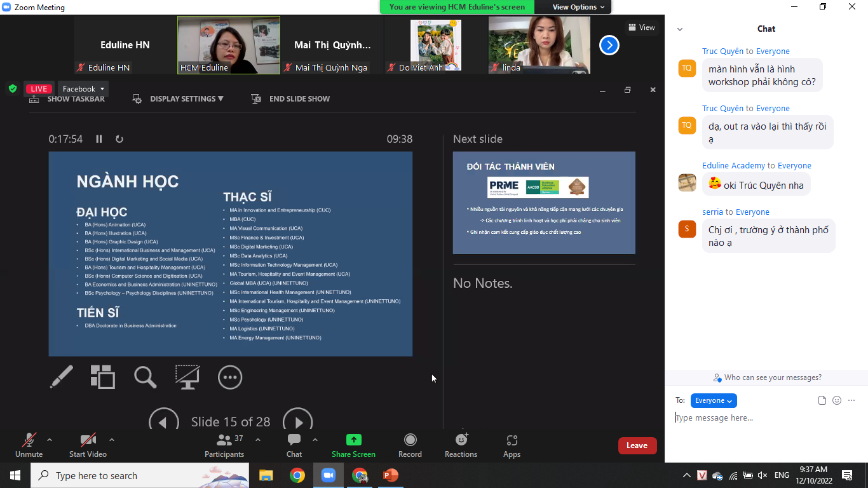Open the Display Settings menu

178,99
